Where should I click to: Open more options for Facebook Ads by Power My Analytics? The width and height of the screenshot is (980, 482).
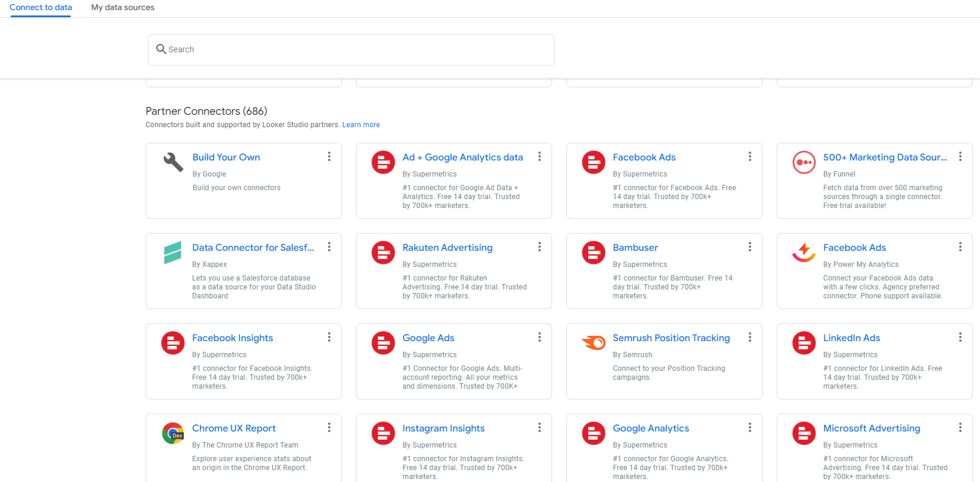click(x=960, y=247)
